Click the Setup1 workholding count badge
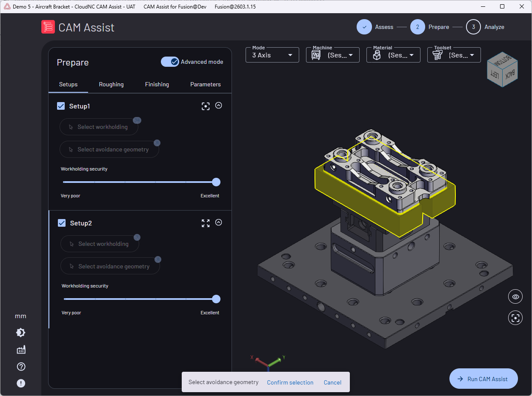This screenshot has height=396, width=532. click(x=137, y=120)
